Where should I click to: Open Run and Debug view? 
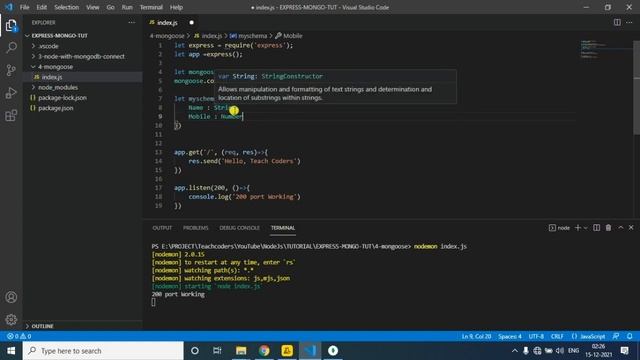click(11, 93)
